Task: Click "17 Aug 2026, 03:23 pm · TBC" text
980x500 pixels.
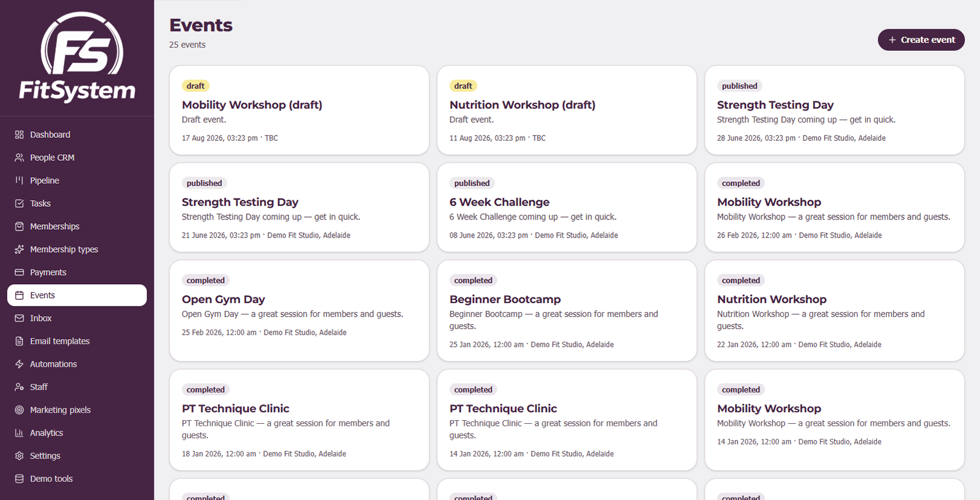Action: coord(230,138)
